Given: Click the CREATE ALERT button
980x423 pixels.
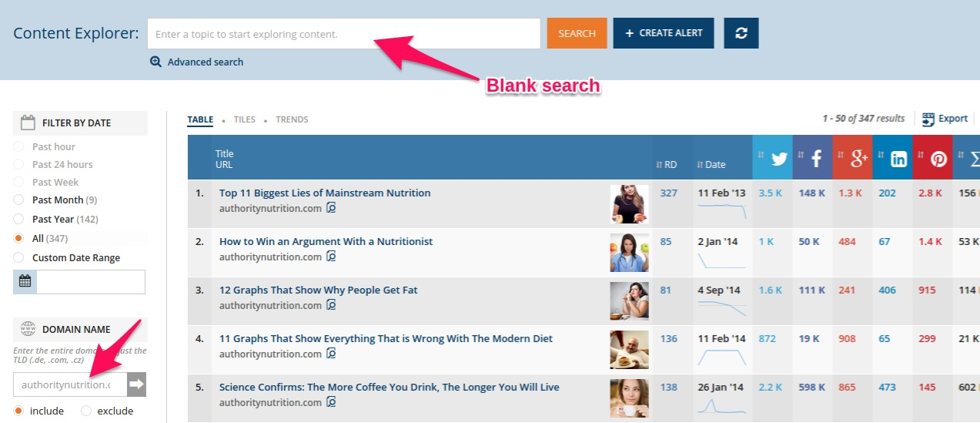Looking at the screenshot, I should pos(663,33).
